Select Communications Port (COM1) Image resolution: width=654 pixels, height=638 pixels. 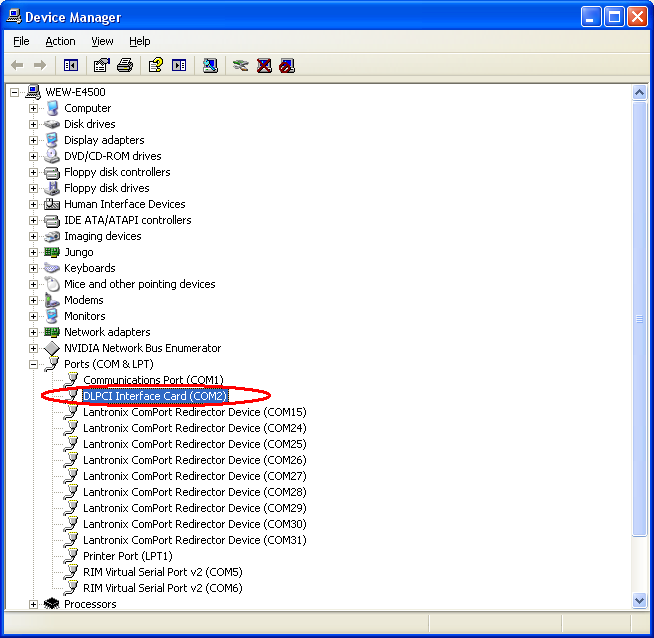[152, 380]
